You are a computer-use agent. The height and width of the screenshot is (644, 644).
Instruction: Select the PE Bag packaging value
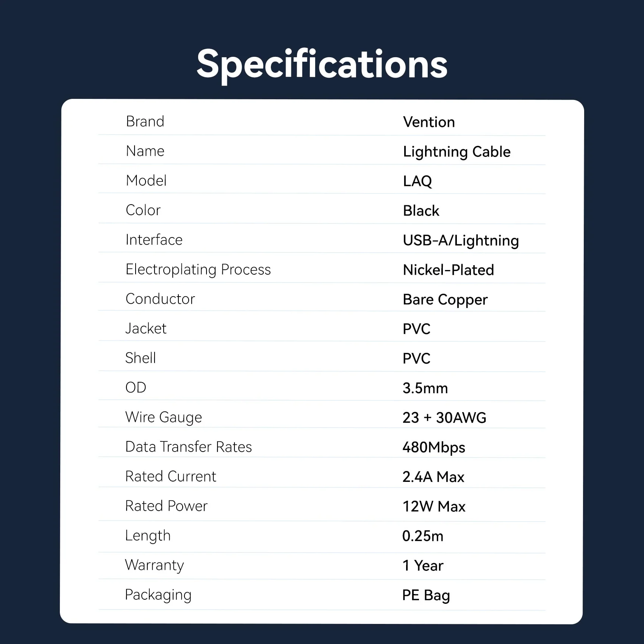click(x=426, y=596)
